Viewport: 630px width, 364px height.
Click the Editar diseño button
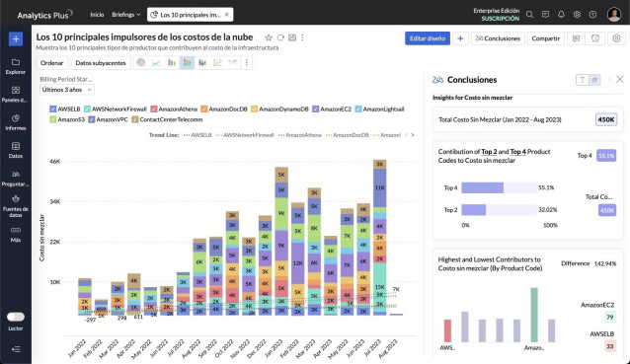click(x=428, y=38)
